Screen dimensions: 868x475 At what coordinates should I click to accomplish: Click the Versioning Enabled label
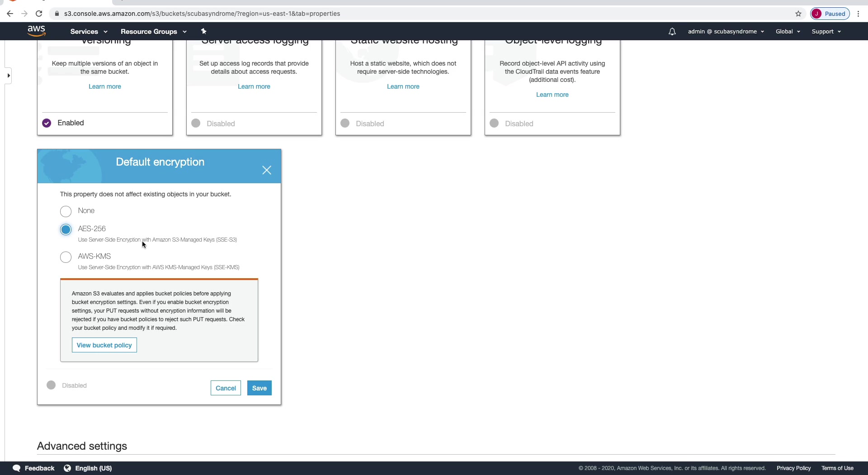[x=71, y=123]
